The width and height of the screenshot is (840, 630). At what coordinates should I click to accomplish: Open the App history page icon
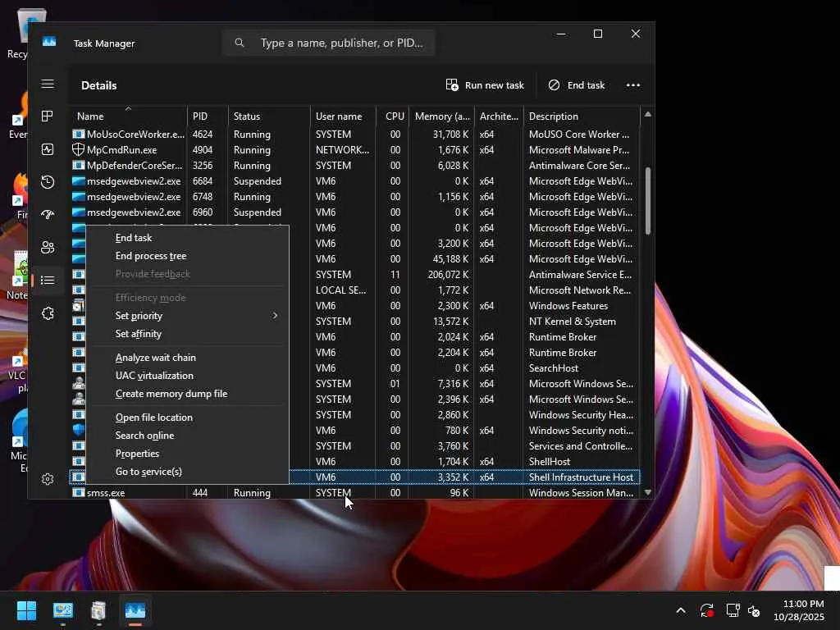pos(48,182)
